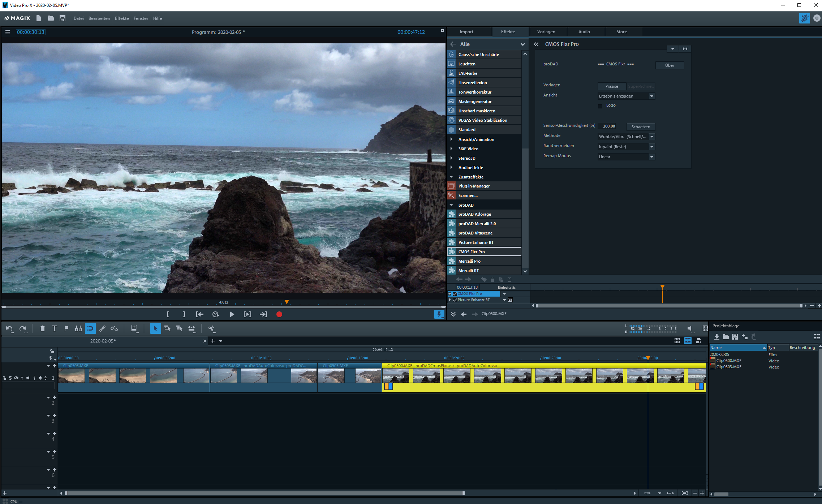The image size is (822, 504).
Task: Delete selected object with the trash icon
Action: (42, 328)
